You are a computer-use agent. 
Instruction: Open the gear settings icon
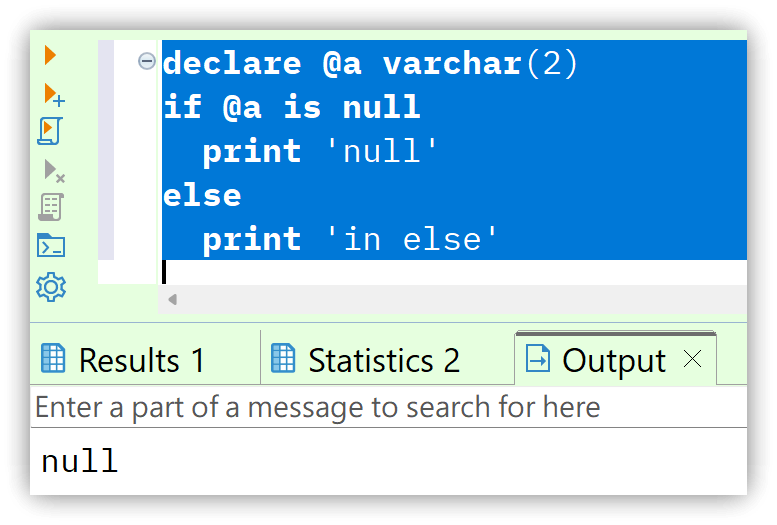pos(51,287)
